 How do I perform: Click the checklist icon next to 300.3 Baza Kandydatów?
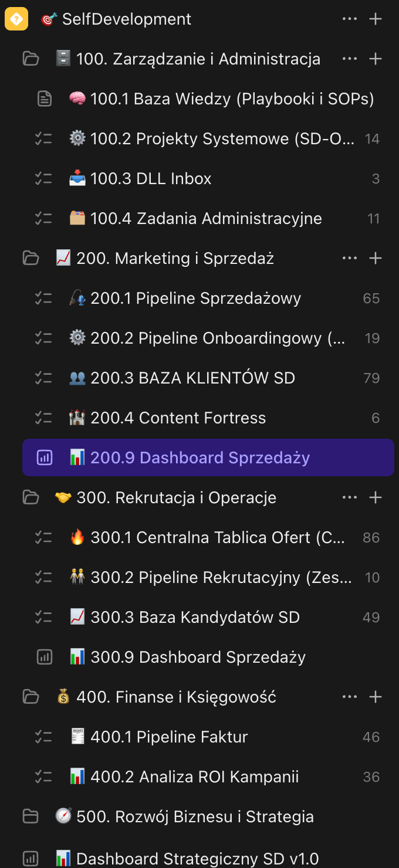point(44,617)
